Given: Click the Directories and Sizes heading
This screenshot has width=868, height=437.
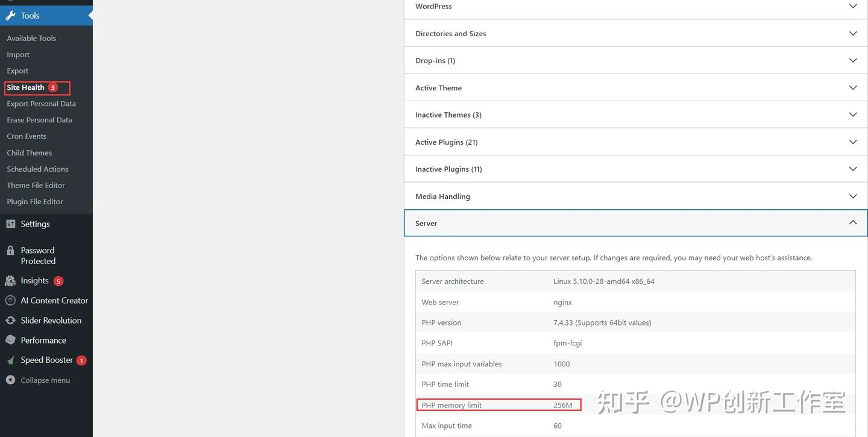Looking at the screenshot, I should pos(451,33).
